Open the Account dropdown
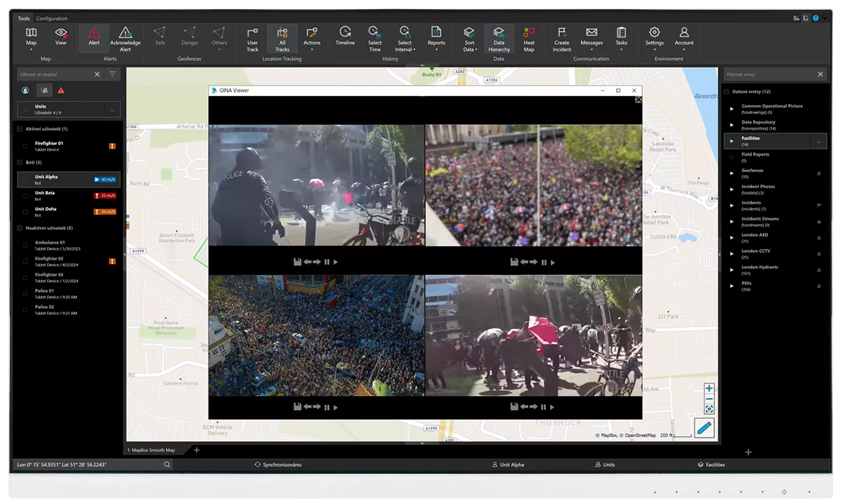 click(x=684, y=39)
